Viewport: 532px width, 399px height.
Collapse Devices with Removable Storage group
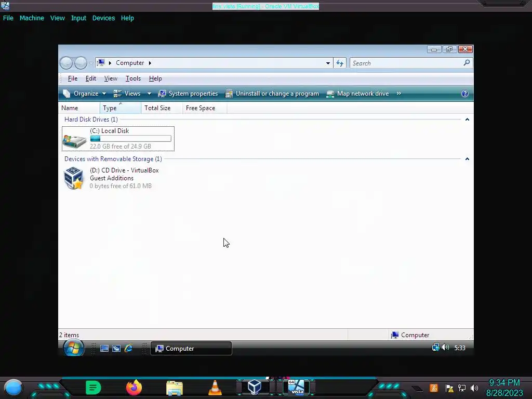(467, 159)
